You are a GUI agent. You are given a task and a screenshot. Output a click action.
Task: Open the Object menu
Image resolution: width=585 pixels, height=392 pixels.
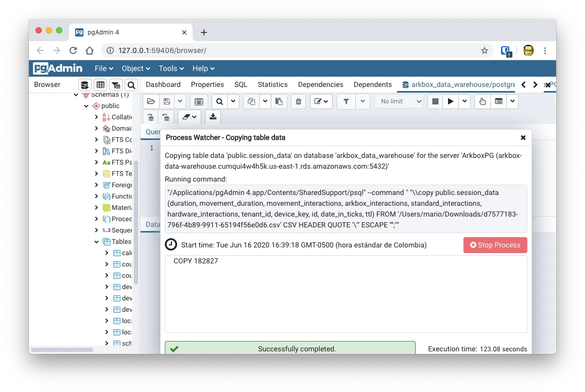point(136,68)
